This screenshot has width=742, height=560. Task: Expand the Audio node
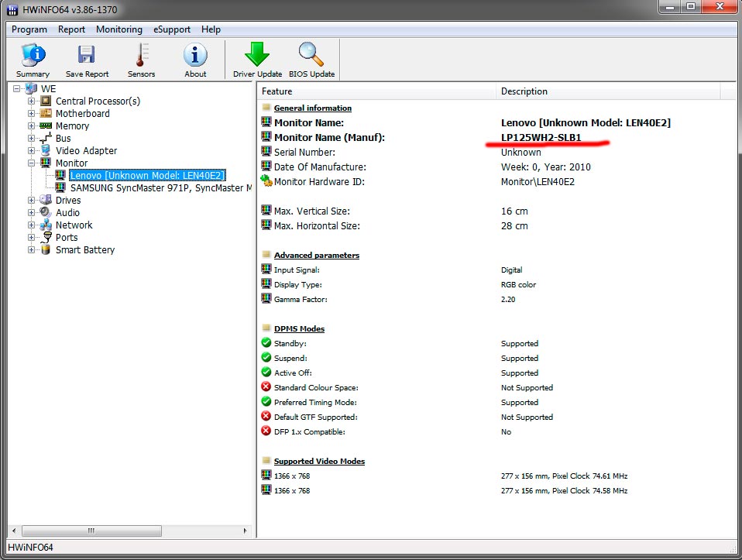(31, 212)
